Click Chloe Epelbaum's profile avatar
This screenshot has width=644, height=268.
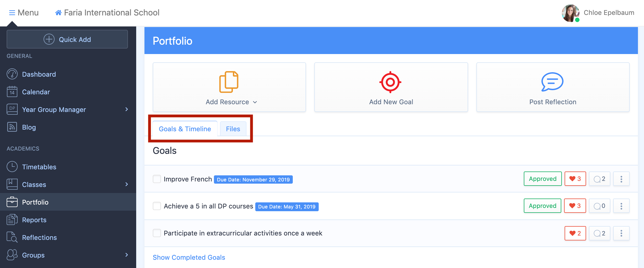(570, 13)
